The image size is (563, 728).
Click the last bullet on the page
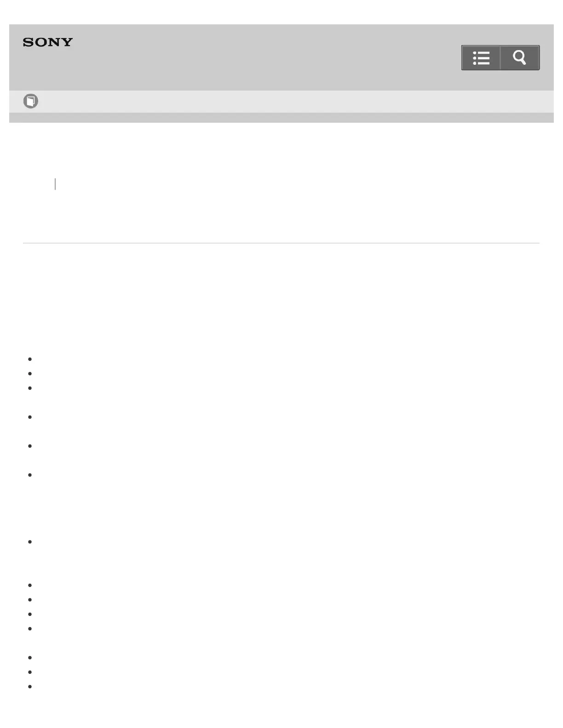point(29,687)
